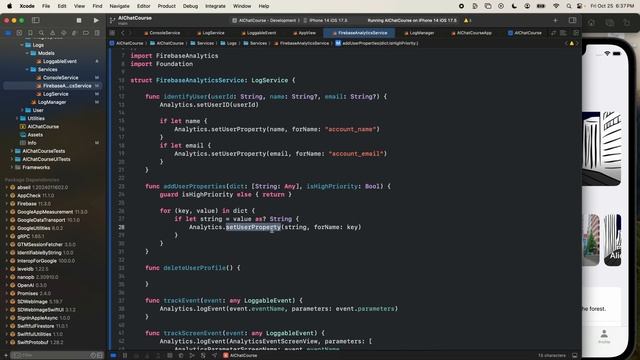
Task: Toggle the inspector panel on the right
Action: [x=572, y=20]
